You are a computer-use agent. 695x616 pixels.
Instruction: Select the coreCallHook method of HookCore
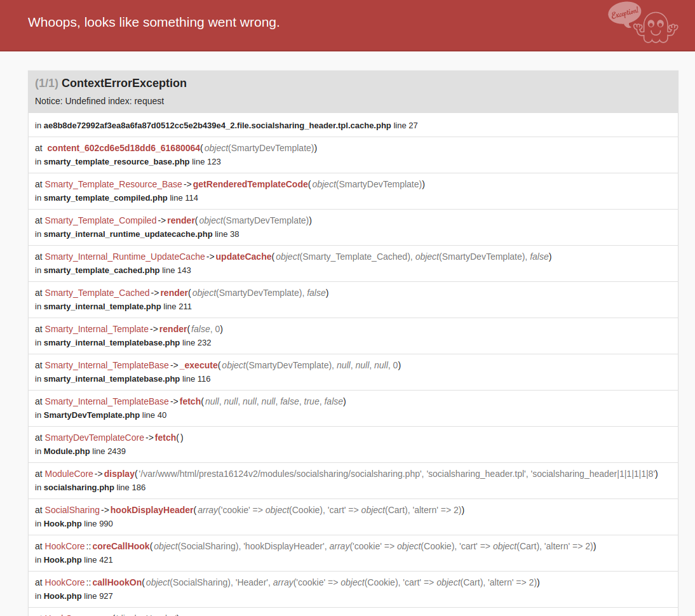click(x=121, y=546)
